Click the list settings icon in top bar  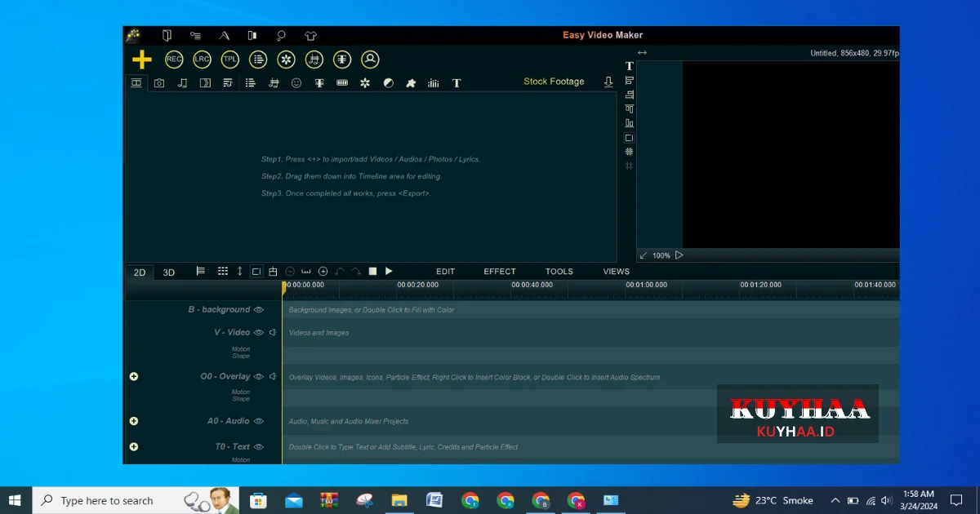click(195, 36)
